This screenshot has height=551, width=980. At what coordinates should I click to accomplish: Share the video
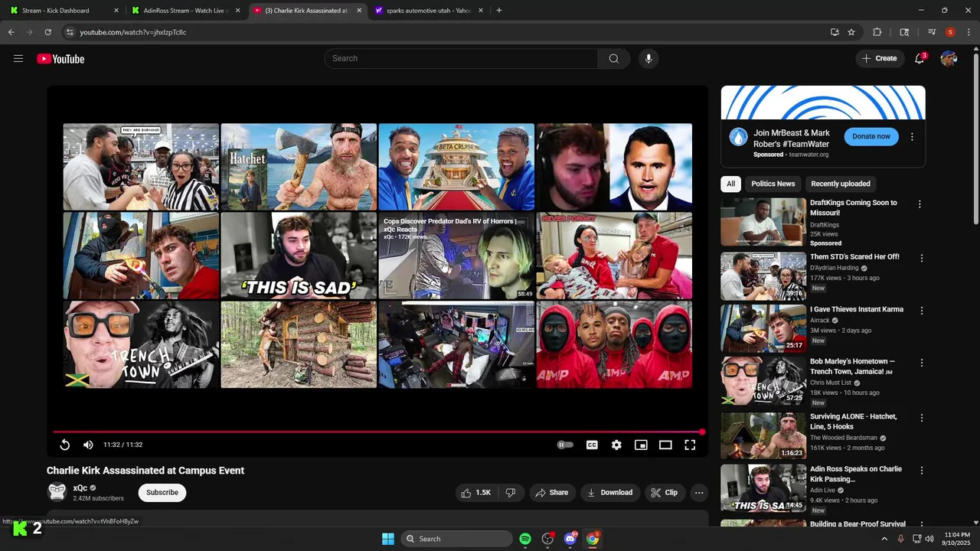552,493
